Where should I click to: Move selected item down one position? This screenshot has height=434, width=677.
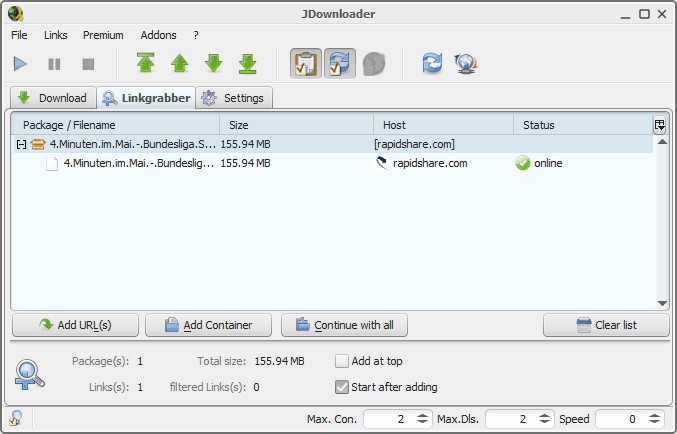(214, 64)
